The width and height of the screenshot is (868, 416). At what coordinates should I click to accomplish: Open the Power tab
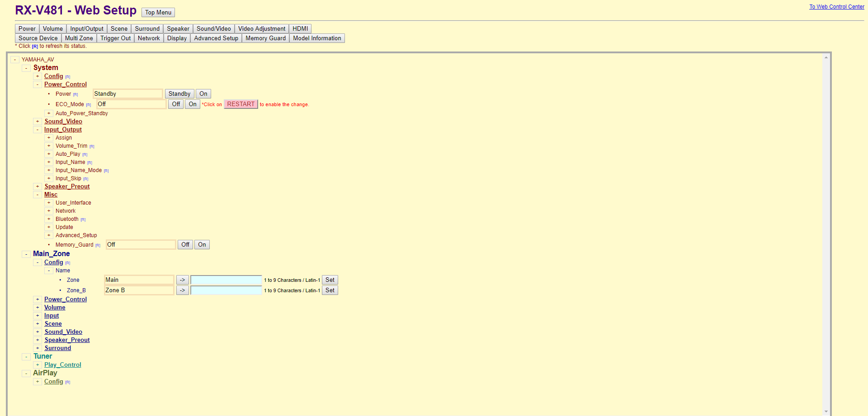[27, 29]
